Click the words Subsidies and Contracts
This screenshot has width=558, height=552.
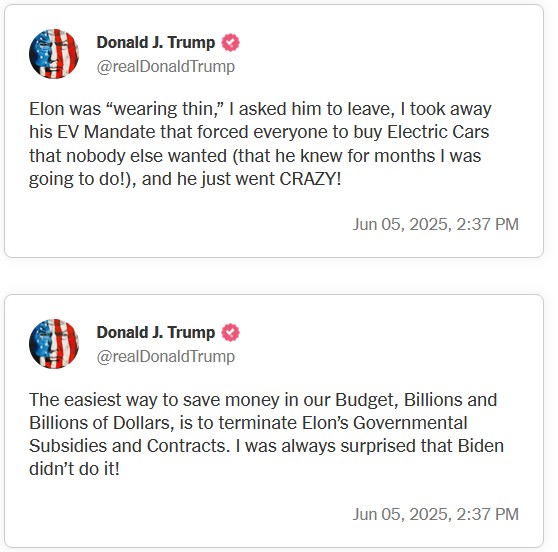pyautogui.click(x=130, y=446)
